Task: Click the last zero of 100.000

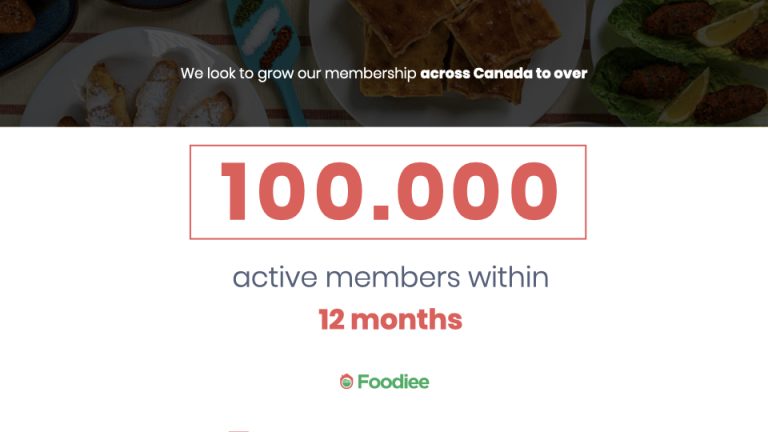Action: (x=534, y=192)
